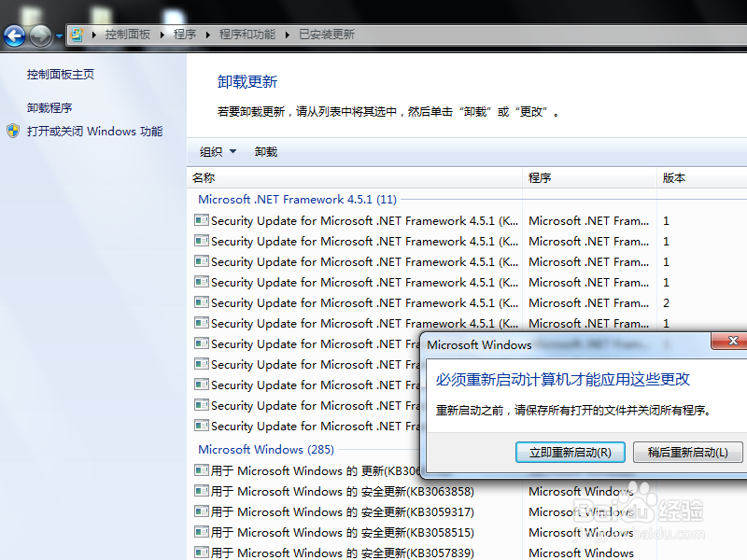Click the icon of the first .NET Security Update row

pos(202,220)
